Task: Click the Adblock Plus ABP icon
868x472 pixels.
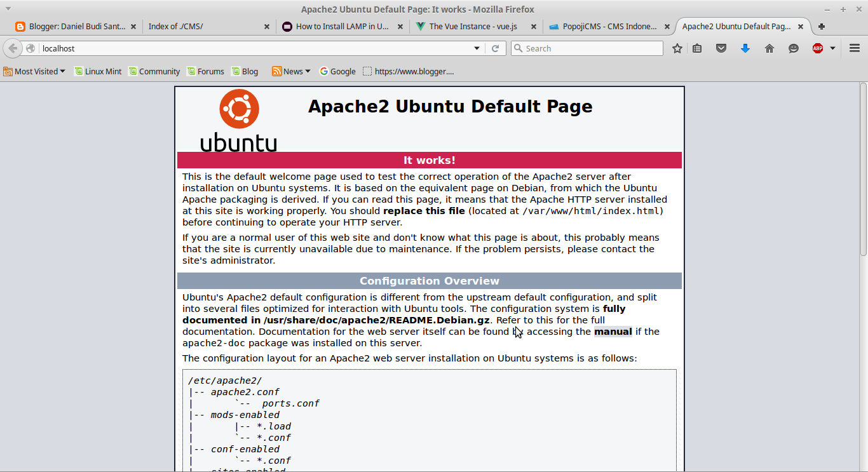Action: (818, 48)
